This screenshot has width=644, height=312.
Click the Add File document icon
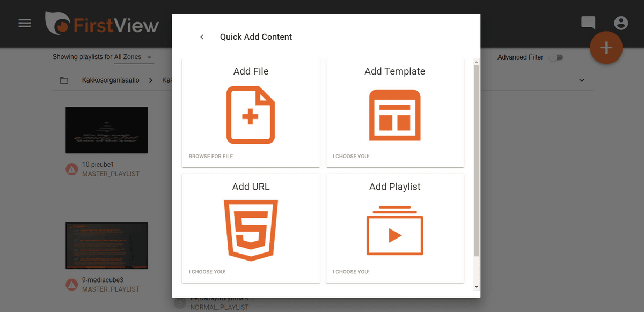point(251,115)
